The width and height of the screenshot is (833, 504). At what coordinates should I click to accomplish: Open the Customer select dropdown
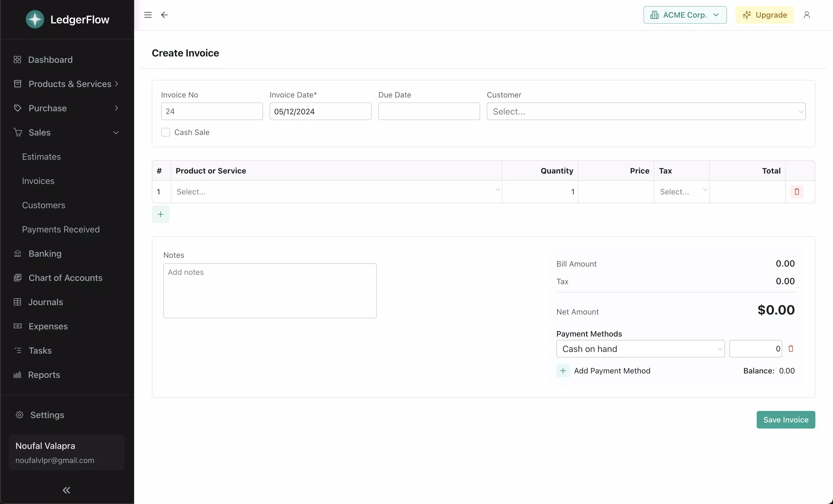646,111
